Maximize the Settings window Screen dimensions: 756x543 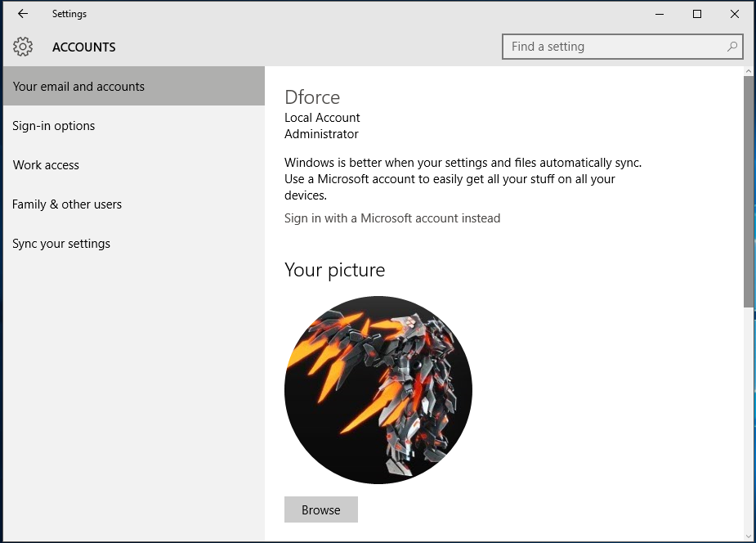tap(696, 14)
